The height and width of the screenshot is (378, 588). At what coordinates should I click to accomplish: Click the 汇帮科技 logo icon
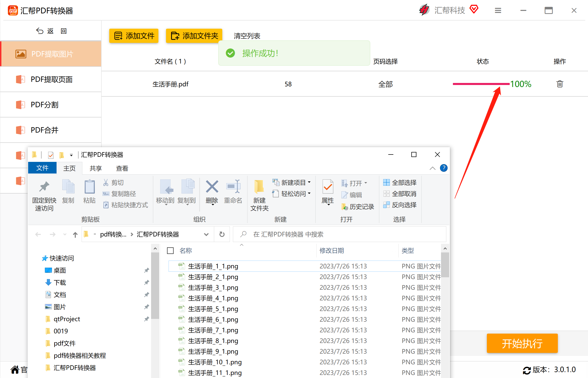(x=424, y=10)
